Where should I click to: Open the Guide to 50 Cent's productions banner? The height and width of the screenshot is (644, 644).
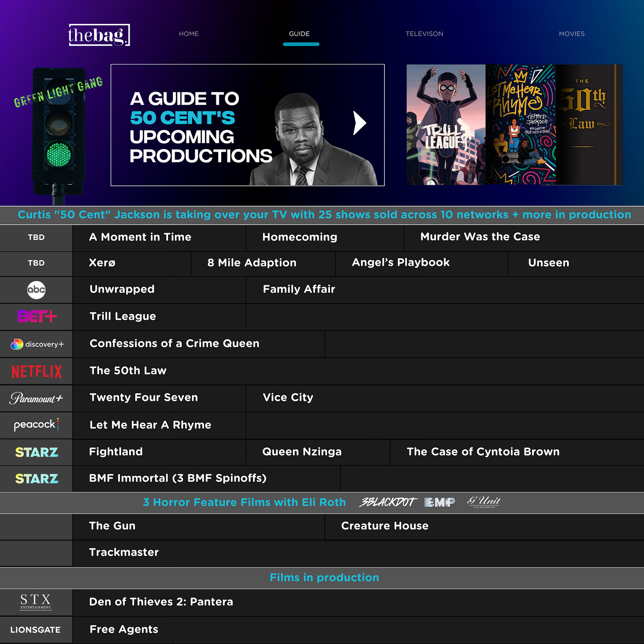[x=248, y=125]
